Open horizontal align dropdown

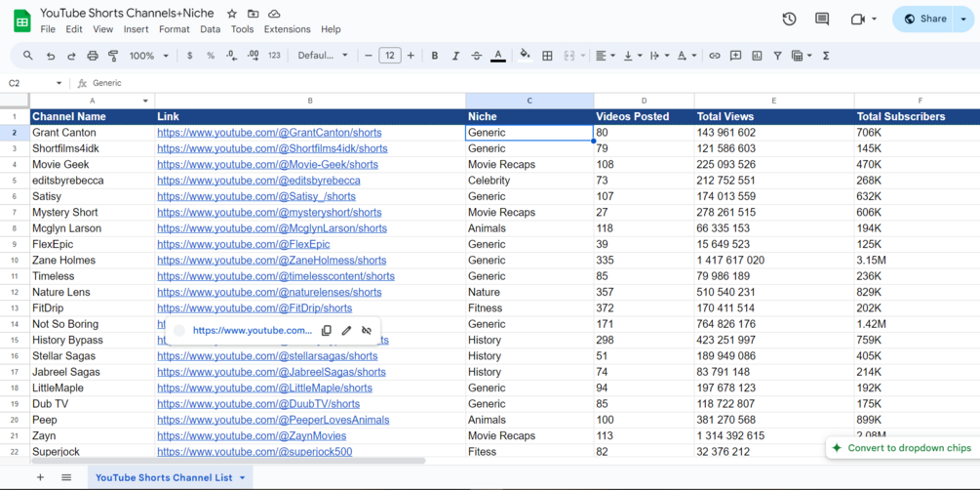pos(605,56)
